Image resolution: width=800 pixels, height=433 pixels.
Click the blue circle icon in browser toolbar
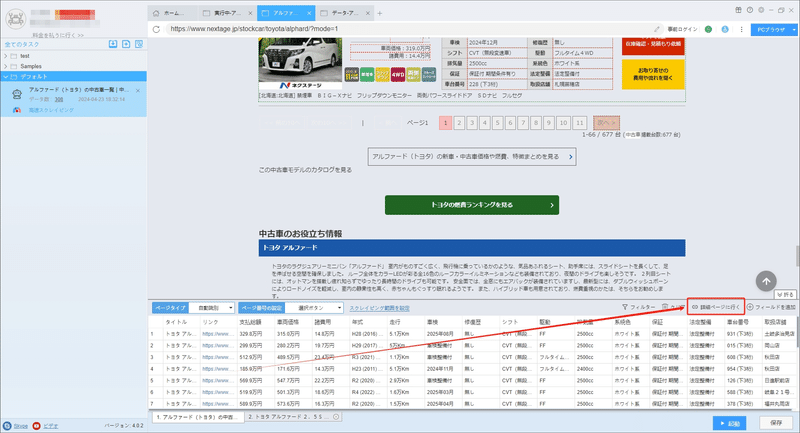tap(724, 30)
